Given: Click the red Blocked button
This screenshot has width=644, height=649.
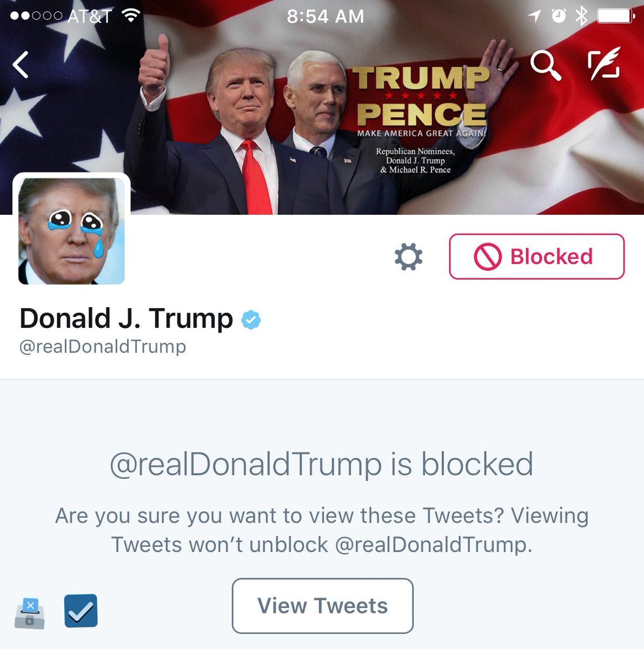Looking at the screenshot, I should coord(536,256).
